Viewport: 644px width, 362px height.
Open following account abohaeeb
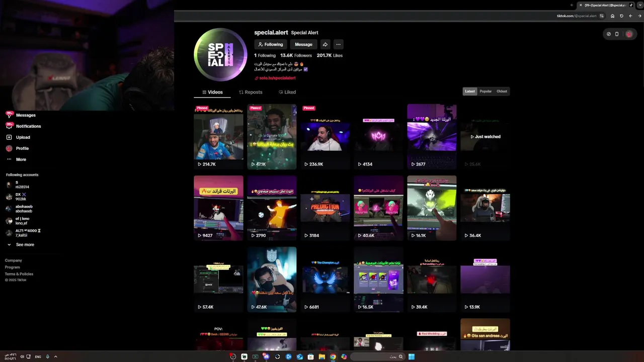[x=19, y=209]
